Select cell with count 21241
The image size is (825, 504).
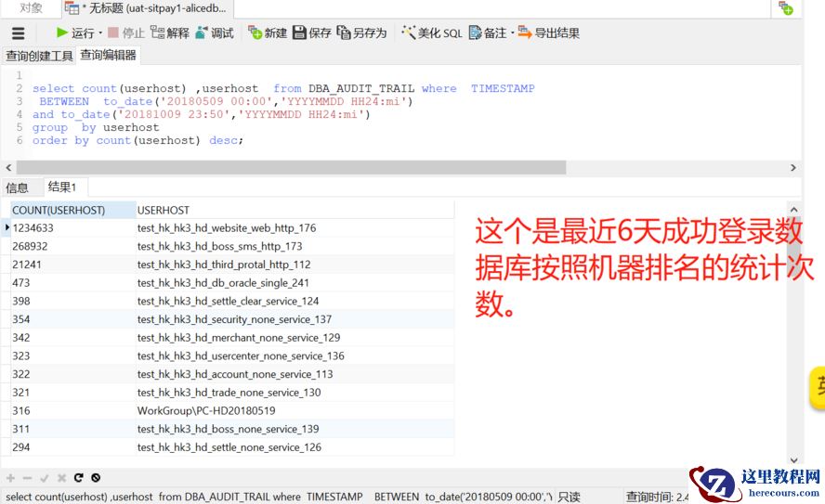[73, 265]
